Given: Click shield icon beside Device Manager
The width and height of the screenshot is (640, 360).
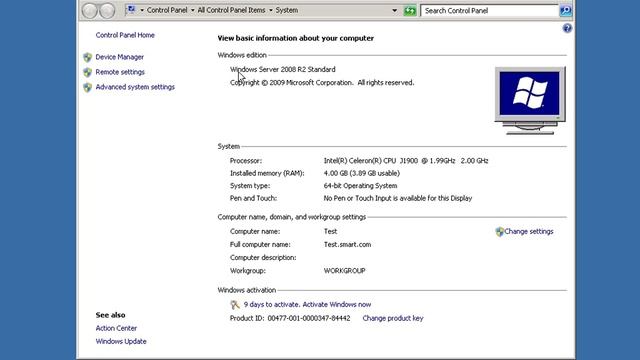Looking at the screenshot, I should [87, 57].
